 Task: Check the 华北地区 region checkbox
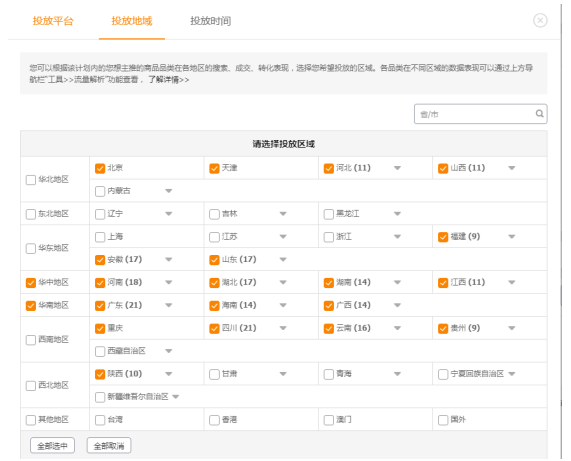pyautogui.click(x=31, y=180)
